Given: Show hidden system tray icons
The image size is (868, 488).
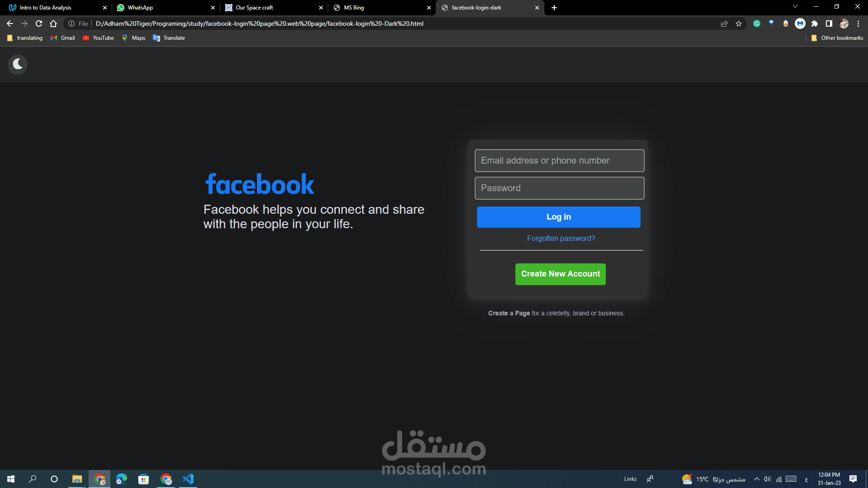Looking at the screenshot, I should [x=756, y=479].
